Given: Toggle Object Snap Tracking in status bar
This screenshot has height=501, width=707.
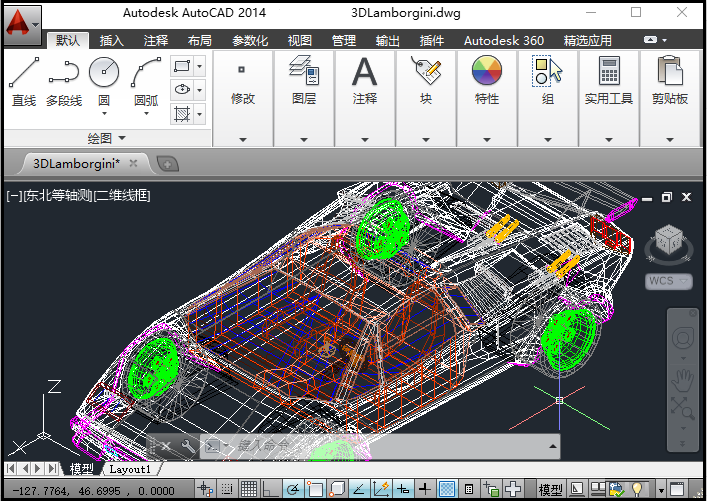Looking at the screenshot, I should pyautogui.click(x=358, y=489).
